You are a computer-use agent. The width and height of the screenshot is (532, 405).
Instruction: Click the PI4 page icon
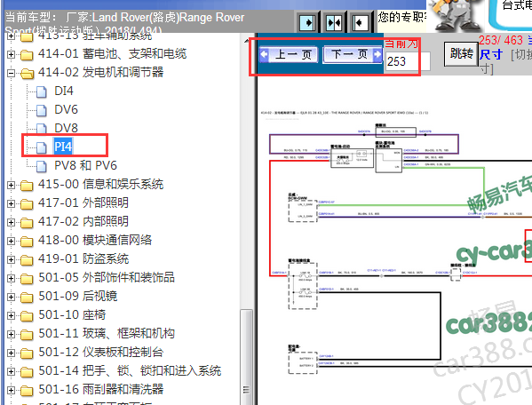(42, 147)
